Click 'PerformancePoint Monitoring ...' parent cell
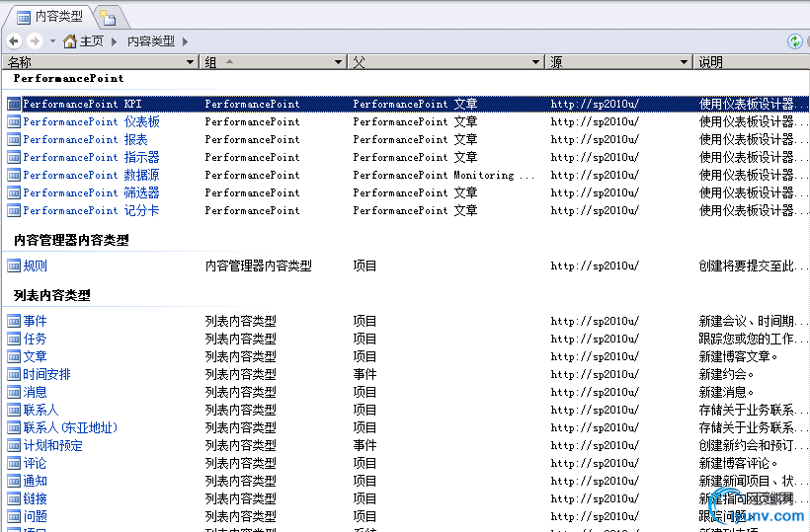Viewport: 810px width, 532px height. [444, 175]
